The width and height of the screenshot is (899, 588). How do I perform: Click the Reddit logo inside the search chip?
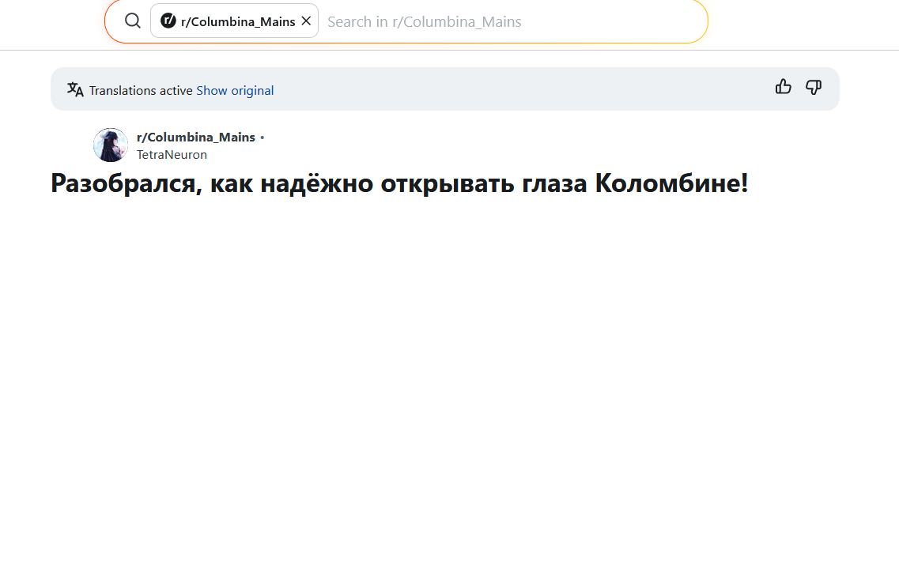coord(168,21)
